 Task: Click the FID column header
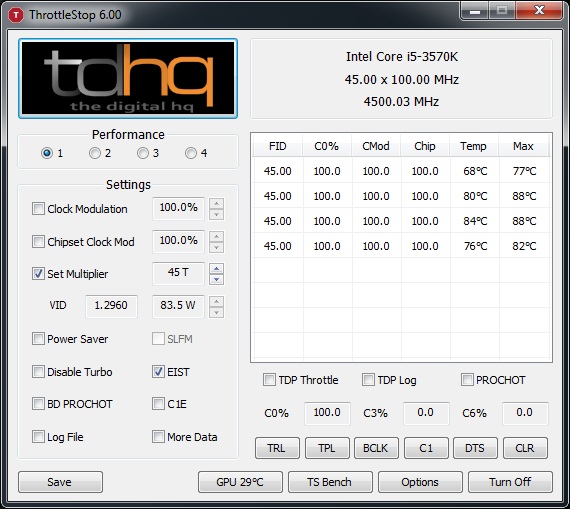point(278,146)
